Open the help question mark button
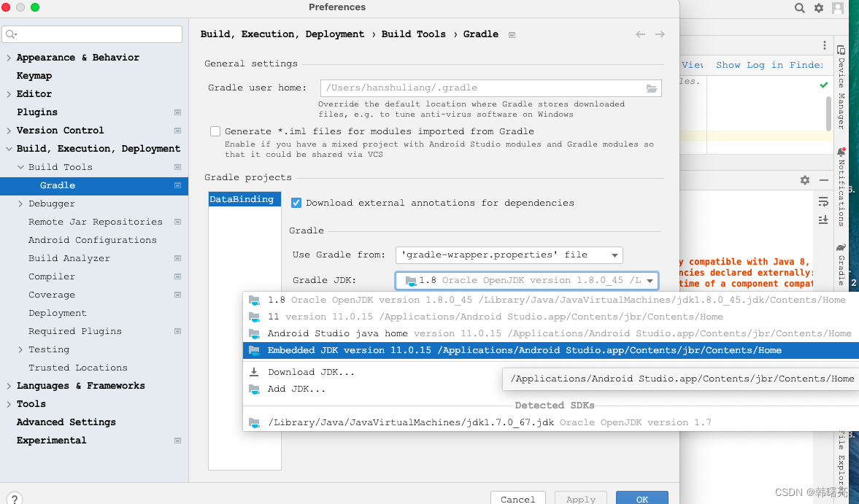Viewport: 859px width, 504px height. pyautogui.click(x=15, y=498)
